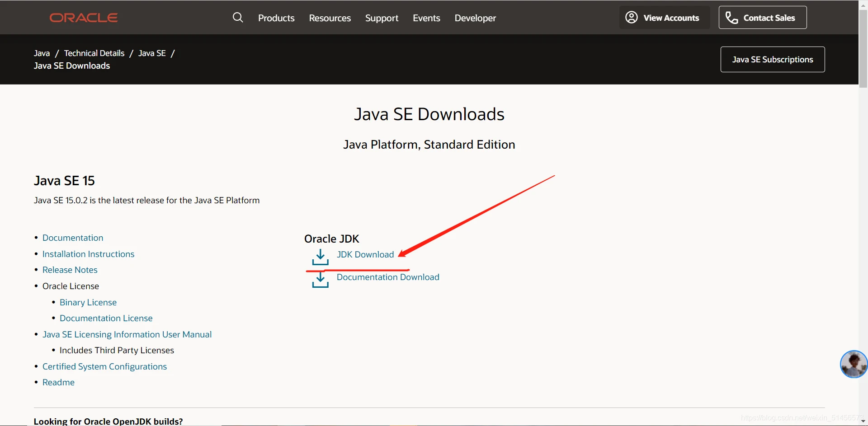Click Looking for Oracle OpenJDK builds heading
The image size is (868, 426).
click(x=108, y=421)
